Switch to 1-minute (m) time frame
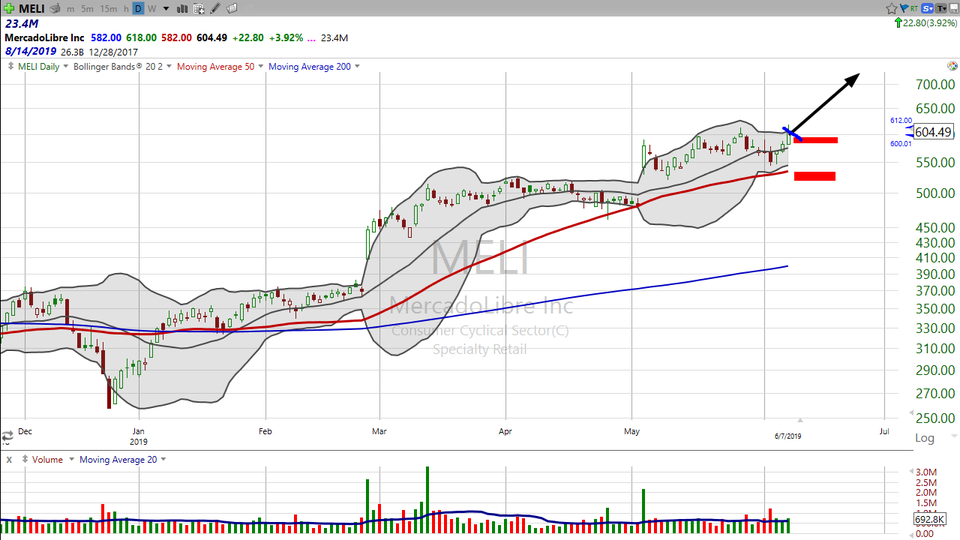 [x=71, y=9]
